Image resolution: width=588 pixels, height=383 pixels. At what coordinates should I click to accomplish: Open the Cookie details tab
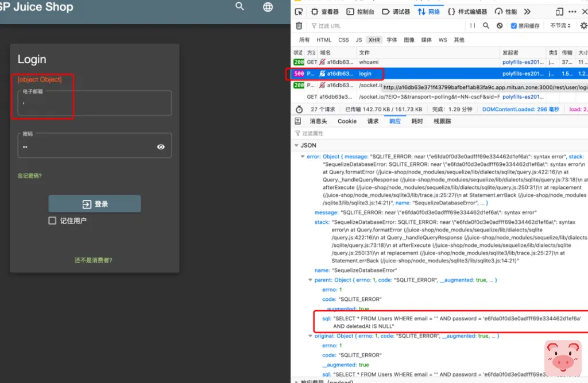click(x=347, y=121)
